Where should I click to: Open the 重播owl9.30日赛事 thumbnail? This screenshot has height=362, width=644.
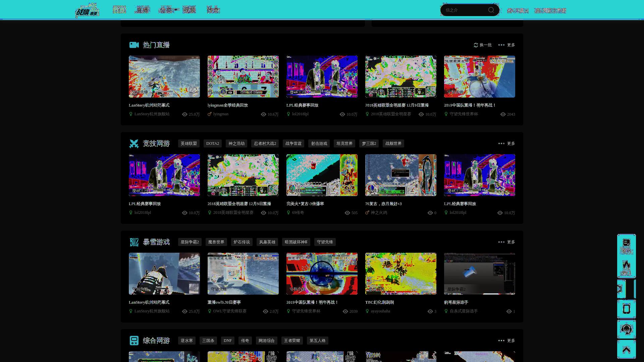(x=243, y=274)
